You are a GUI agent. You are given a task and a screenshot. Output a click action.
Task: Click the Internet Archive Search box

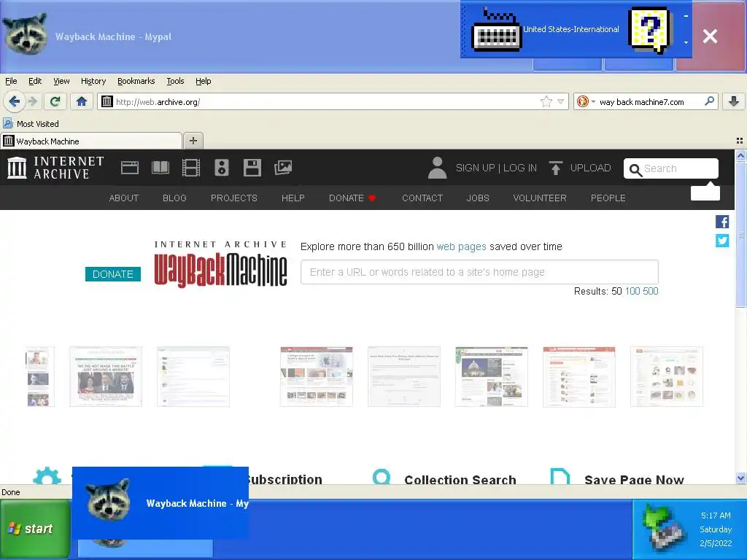coord(671,168)
